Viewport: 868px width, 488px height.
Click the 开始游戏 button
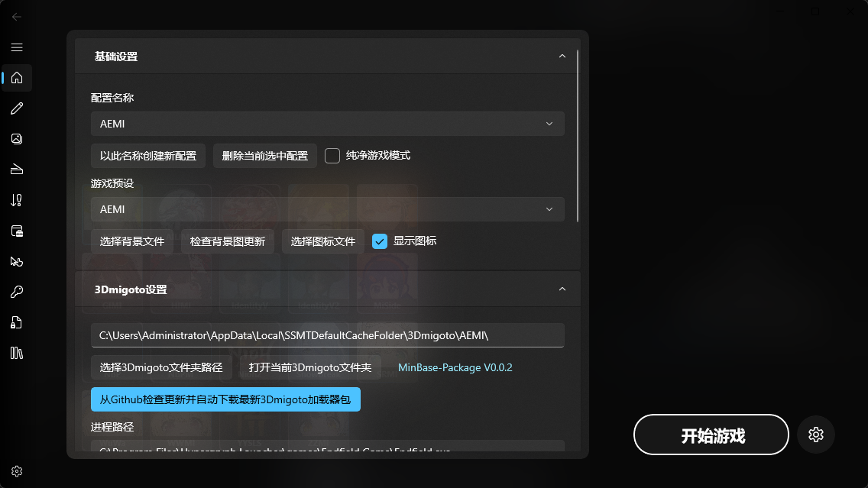point(711,434)
